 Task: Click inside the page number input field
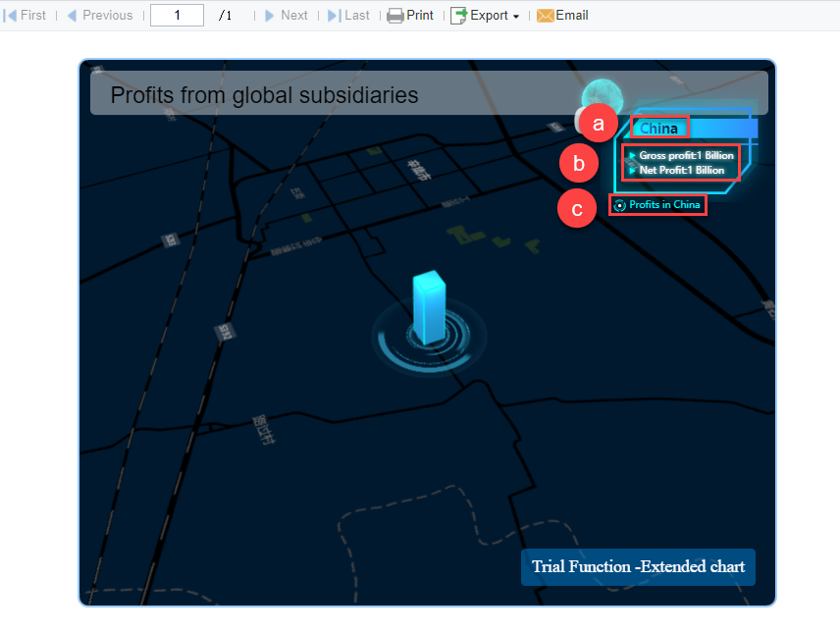177,15
